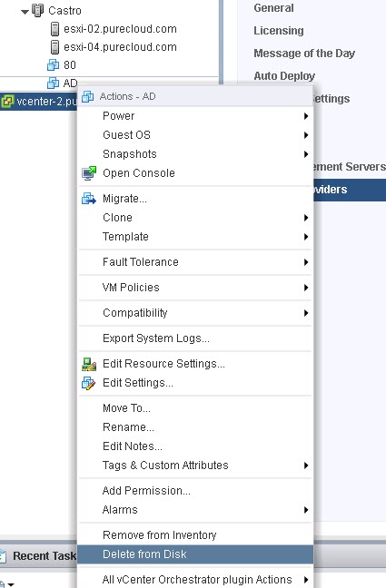Screen dimensions: 386x588
Task: Collapse the Castro cluster tree node
Action: (x=25, y=11)
